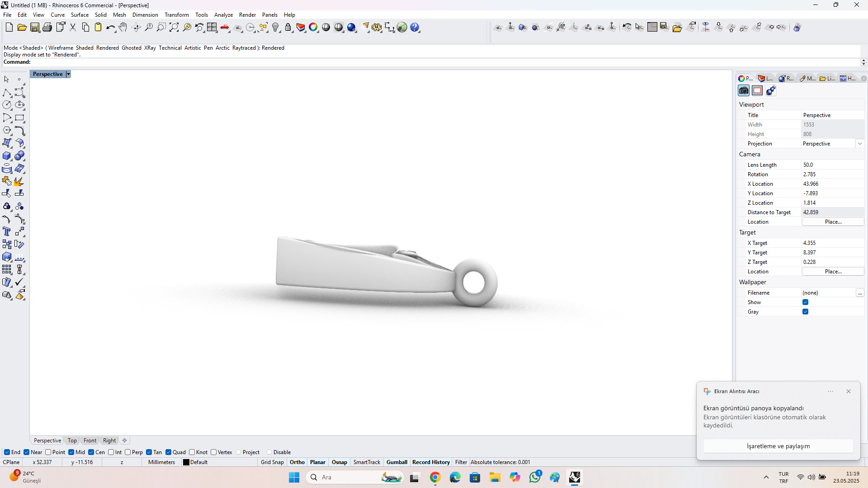Click the Options gear icon in toolbar
Viewport: 868px width, 488px height.
click(377, 28)
